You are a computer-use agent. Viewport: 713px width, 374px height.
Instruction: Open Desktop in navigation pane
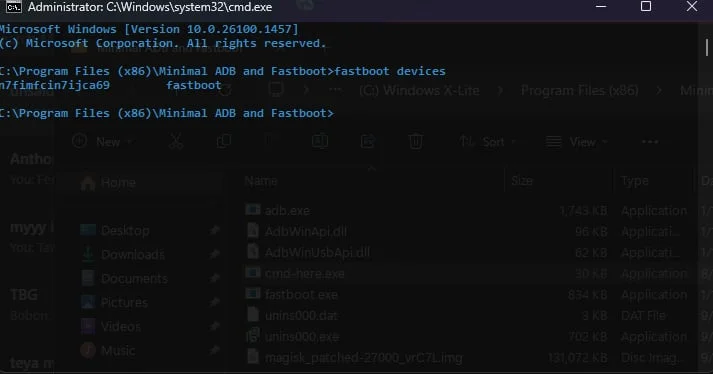[125, 231]
